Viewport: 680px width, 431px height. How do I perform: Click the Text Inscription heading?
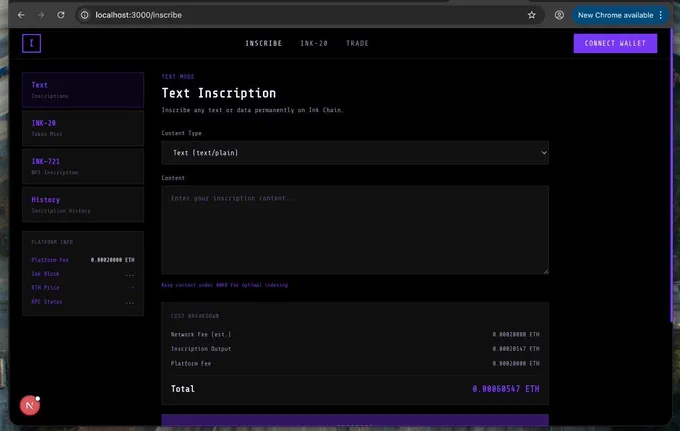click(219, 93)
